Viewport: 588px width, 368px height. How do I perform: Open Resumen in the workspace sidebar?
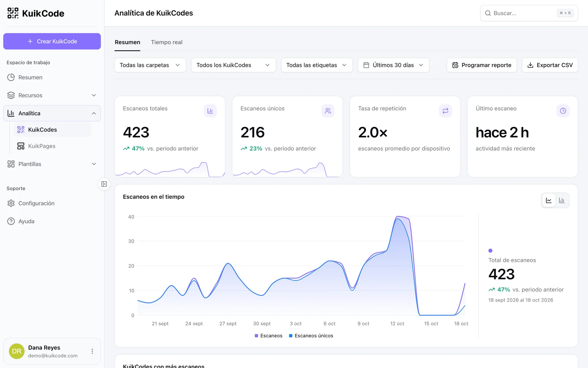click(52, 77)
